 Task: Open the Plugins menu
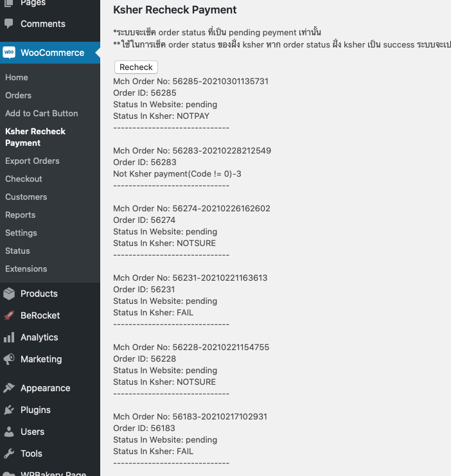tap(35, 410)
